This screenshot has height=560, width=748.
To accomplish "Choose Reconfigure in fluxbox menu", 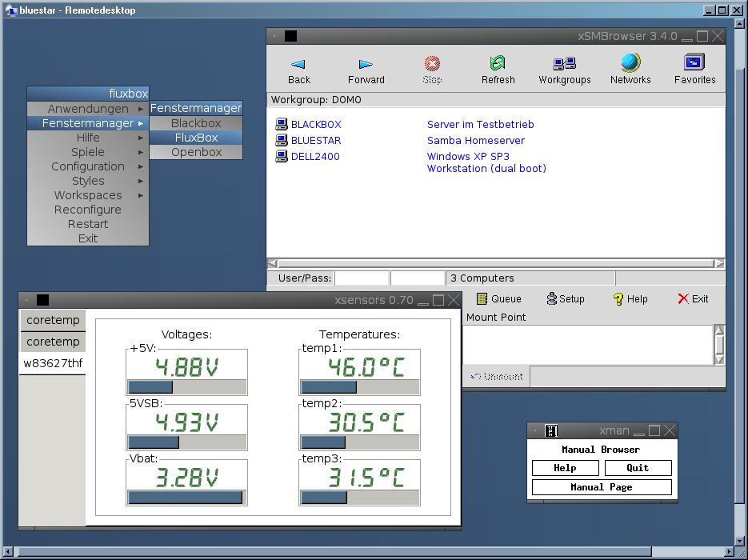I will 88,210.
